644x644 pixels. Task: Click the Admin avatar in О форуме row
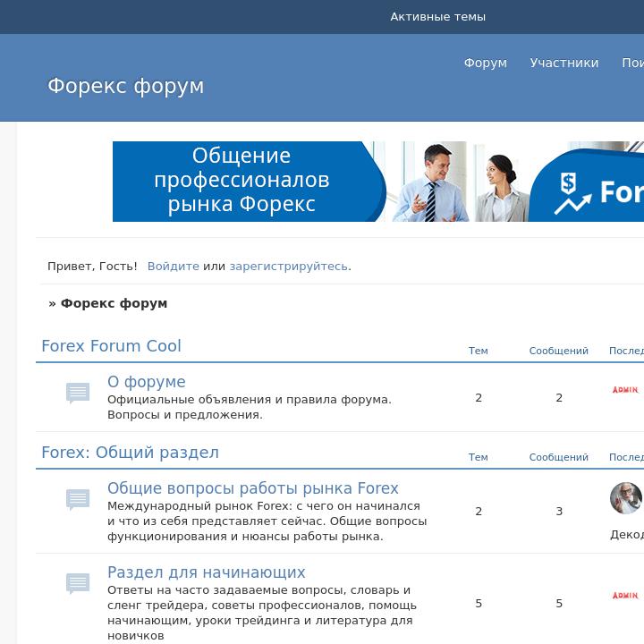pyautogui.click(x=625, y=389)
